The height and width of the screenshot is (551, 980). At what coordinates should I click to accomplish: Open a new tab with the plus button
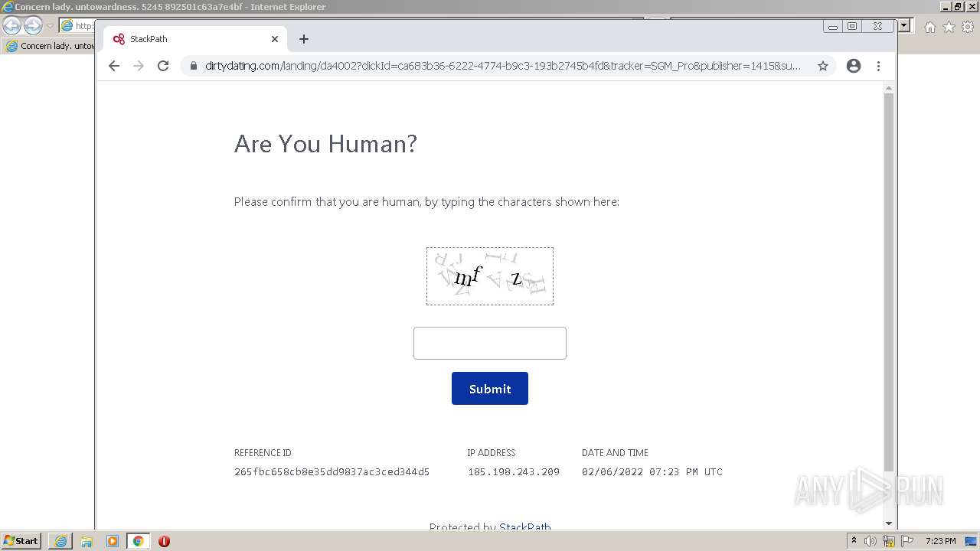point(304,39)
